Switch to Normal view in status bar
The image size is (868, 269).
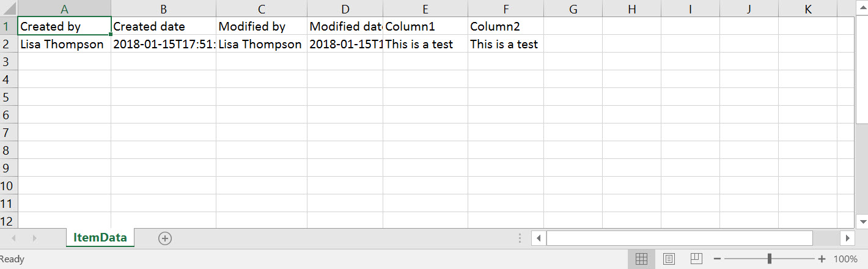pos(641,259)
